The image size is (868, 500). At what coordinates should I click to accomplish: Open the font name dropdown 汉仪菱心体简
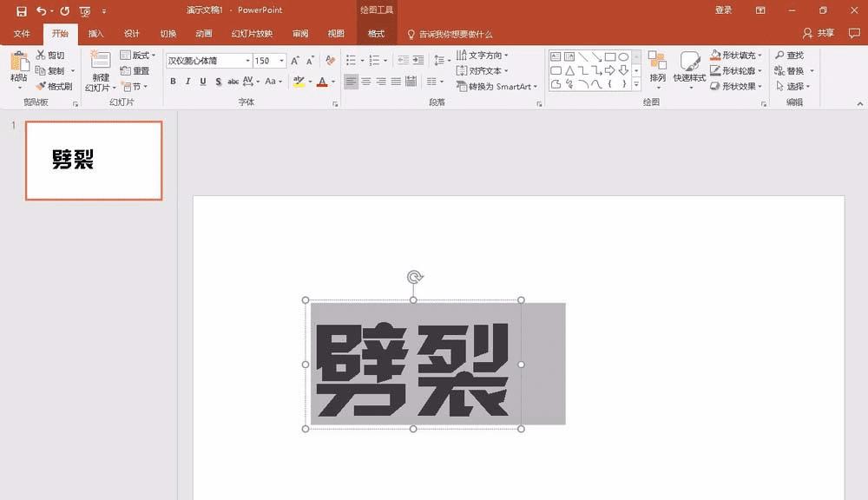click(x=248, y=61)
